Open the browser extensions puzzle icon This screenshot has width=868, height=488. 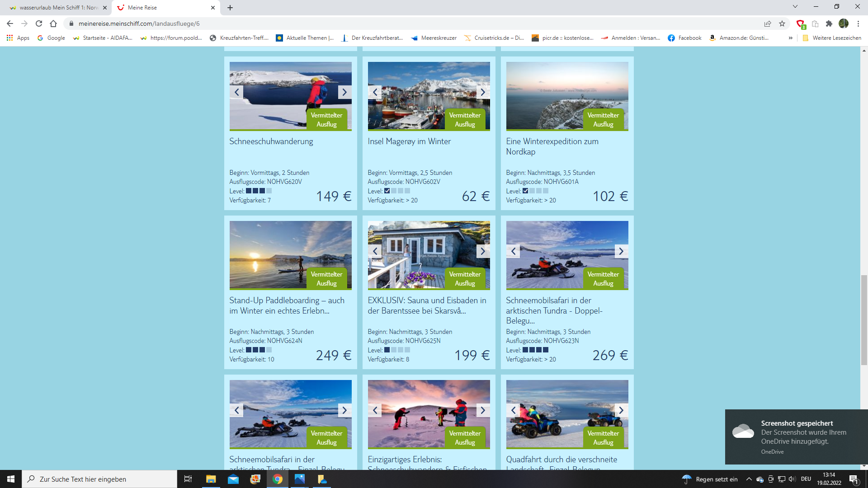tap(829, 23)
